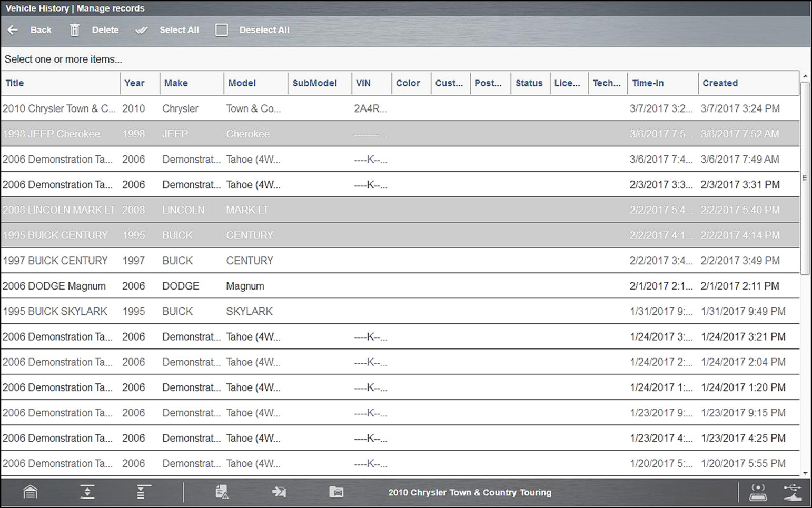This screenshot has height=508, width=812.
Task: Open the vehicle records folder icon
Action: pyautogui.click(x=336, y=492)
